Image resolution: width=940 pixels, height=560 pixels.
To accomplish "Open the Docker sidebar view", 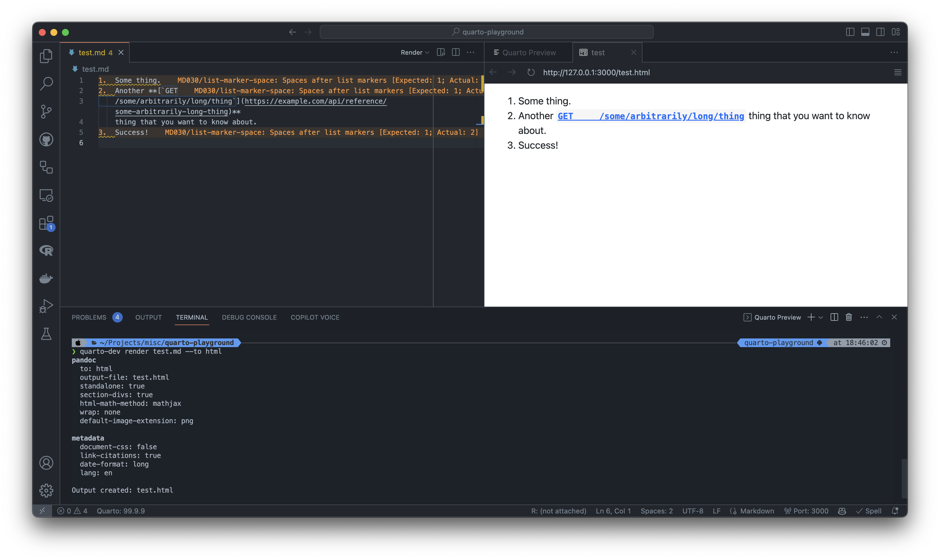I will [46, 279].
